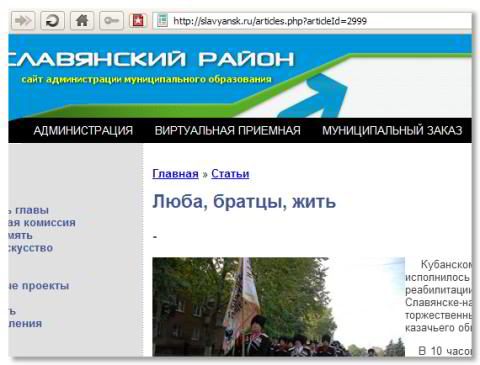Reload the page with the refresh button
Image resolution: width=480 pixels, height=365 pixels.
tap(52, 21)
